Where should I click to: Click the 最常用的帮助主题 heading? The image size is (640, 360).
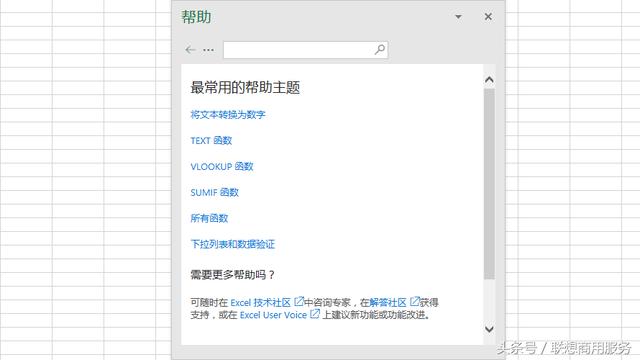[245, 87]
